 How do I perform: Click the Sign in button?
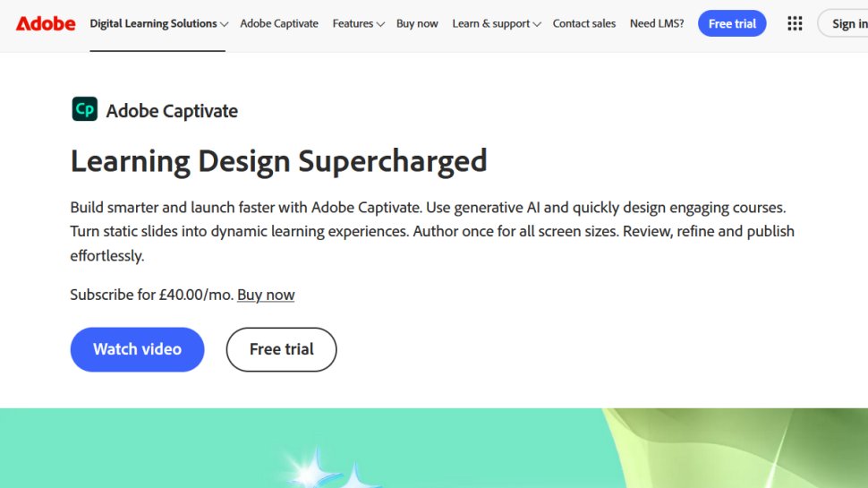(x=844, y=24)
